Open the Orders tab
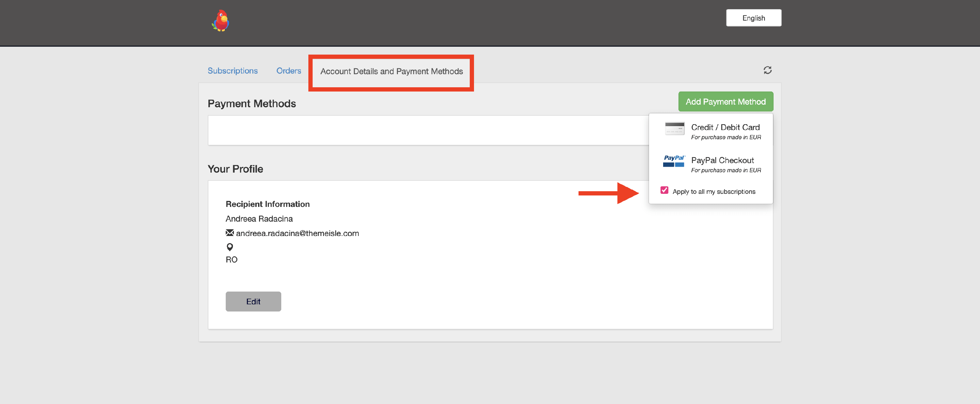The height and width of the screenshot is (404, 980). 288,71
